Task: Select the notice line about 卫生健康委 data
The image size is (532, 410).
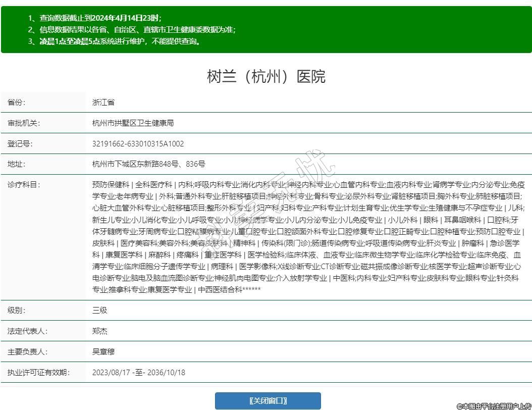Action: coord(131,29)
